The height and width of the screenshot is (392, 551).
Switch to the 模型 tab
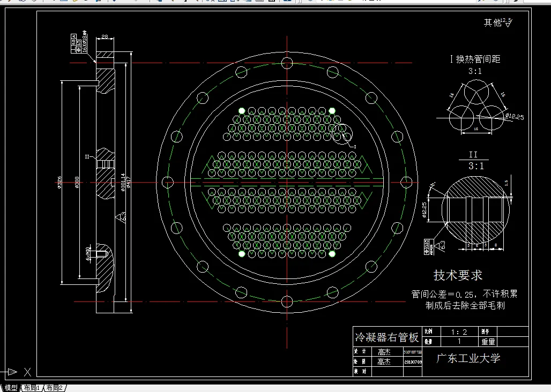click(11, 387)
